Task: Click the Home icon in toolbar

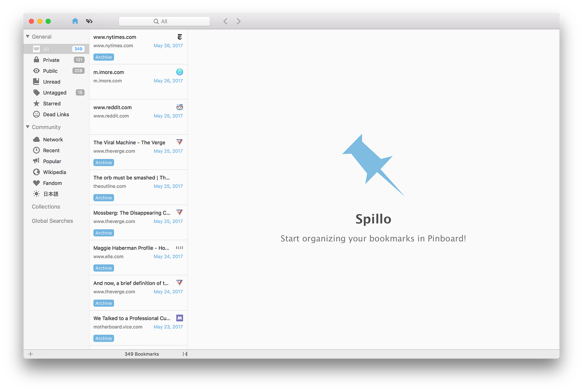Action: pyautogui.click(x=75, y=21)
